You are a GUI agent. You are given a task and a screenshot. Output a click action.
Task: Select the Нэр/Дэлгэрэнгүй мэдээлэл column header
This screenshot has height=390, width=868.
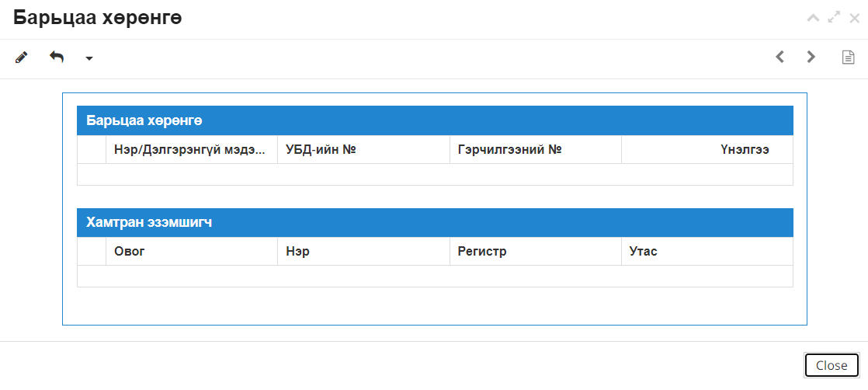(x=192, y=150)
